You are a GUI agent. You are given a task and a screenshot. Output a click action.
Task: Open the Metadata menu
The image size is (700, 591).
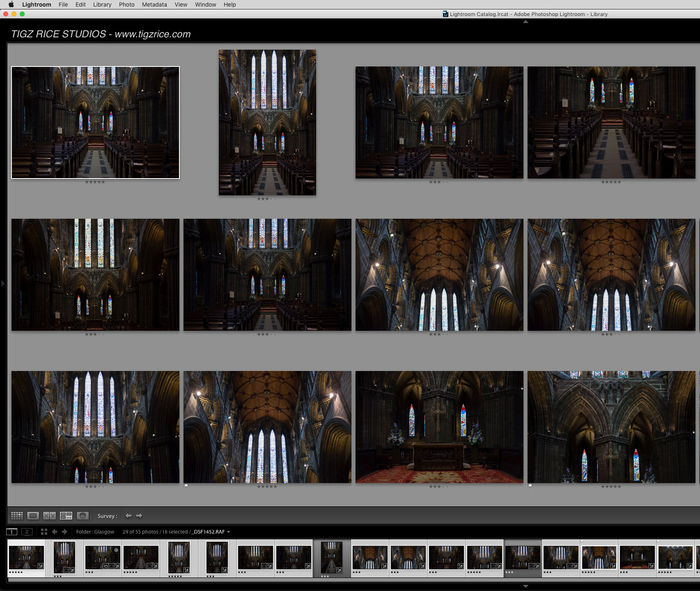point(154,5)
